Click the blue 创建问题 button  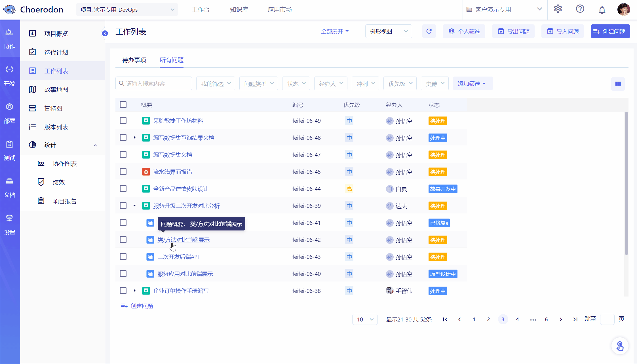tap(610, 31)
